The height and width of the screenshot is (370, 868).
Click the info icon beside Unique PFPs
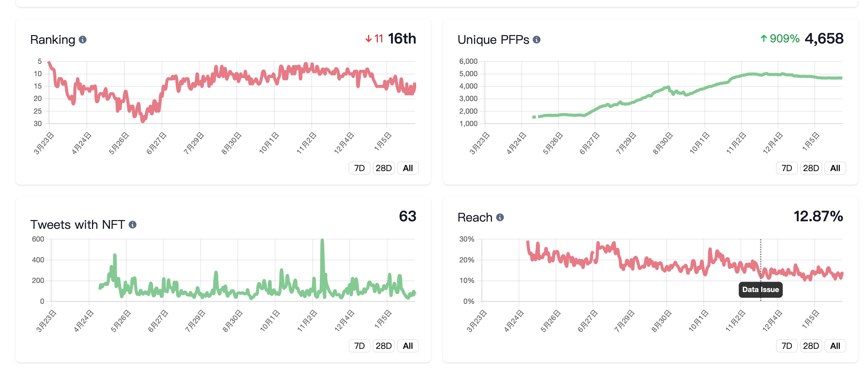[x=536, y=40]
